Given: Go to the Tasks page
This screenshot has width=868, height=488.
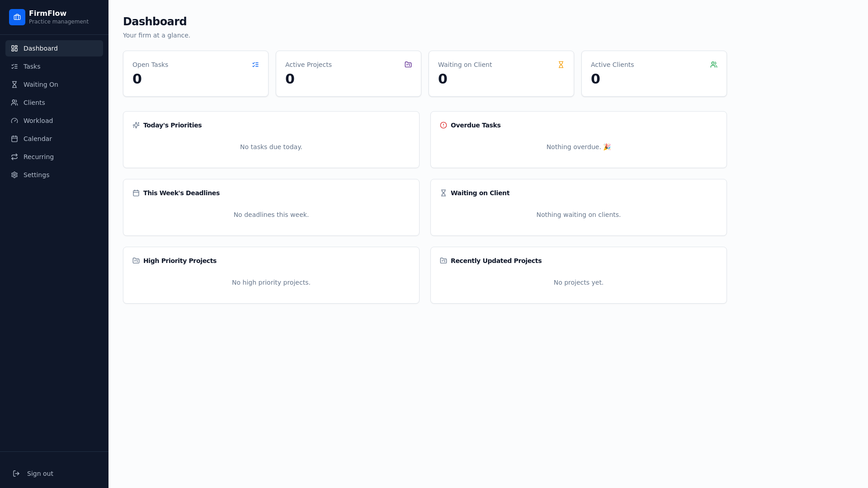Looking at the screenshot, I should point(54,66).
